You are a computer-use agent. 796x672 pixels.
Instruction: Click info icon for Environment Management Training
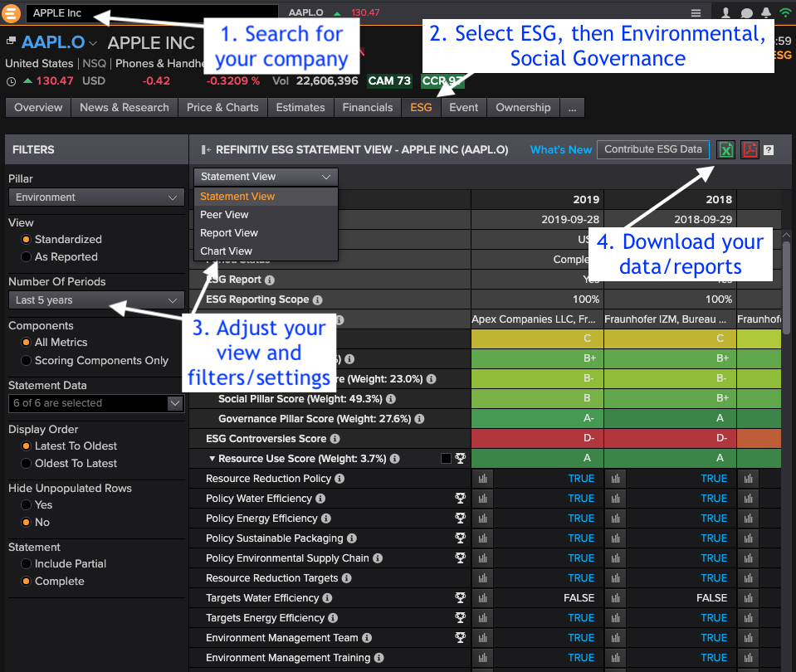378,658
